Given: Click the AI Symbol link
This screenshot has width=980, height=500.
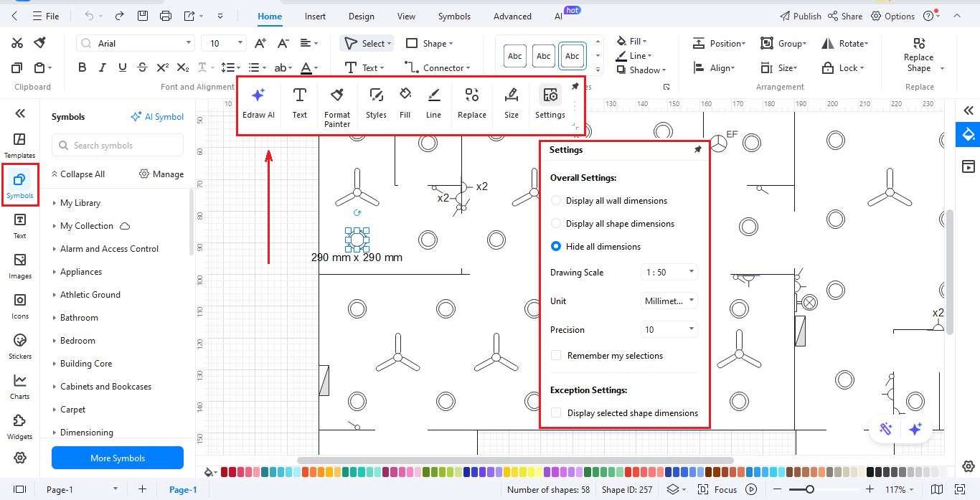Looking at the screenshot, I should pyautogui.click(x=157, y=116).
